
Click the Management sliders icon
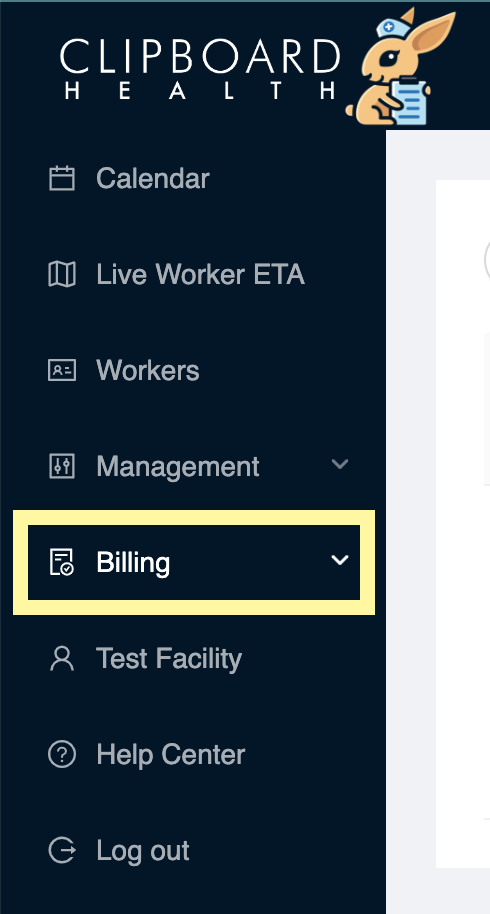click(x=61, y=466)
